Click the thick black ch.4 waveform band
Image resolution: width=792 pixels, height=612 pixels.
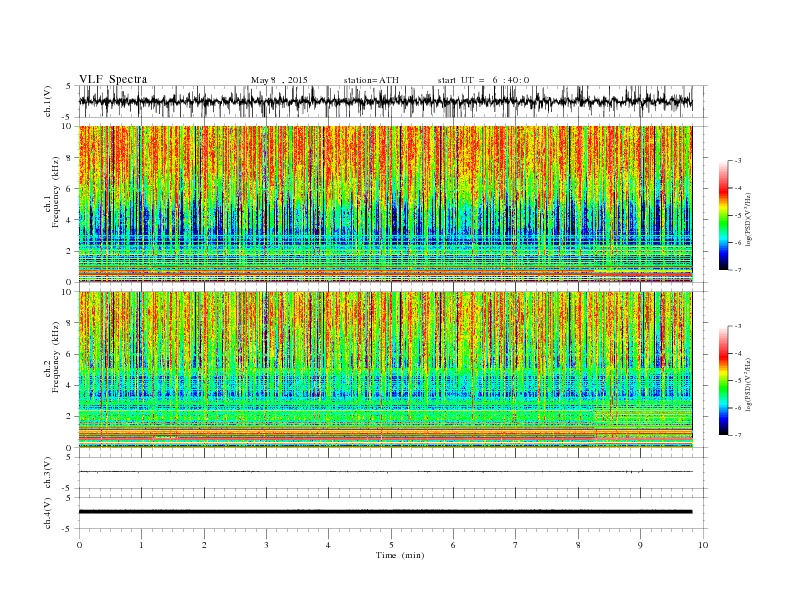pyautogui.click(x=385, y=512)
